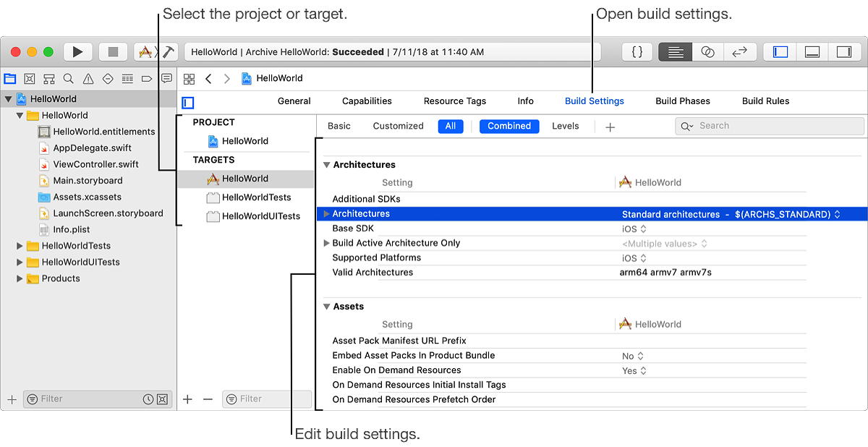Expand the HelloWorldTests group in navigator
The image size is (868, 447).
[20, 246]
